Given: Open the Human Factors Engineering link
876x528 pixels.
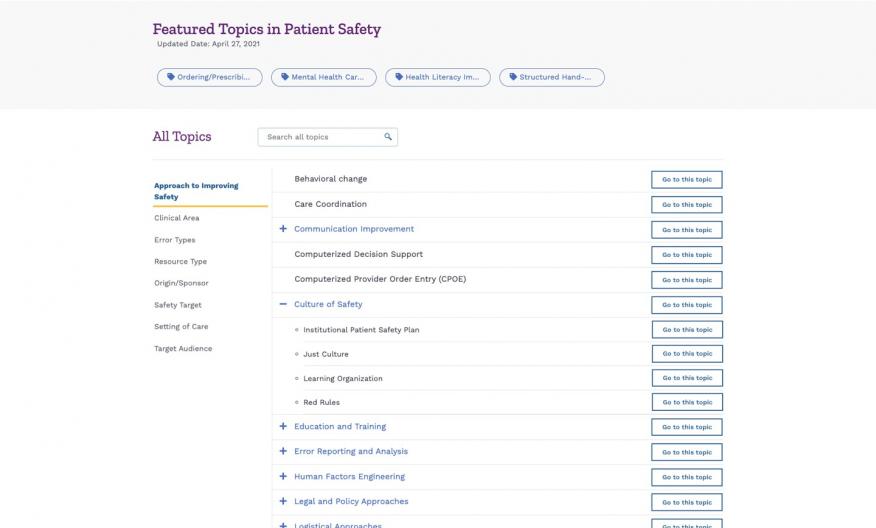Looking at the screenshot, I should point(349,477).
